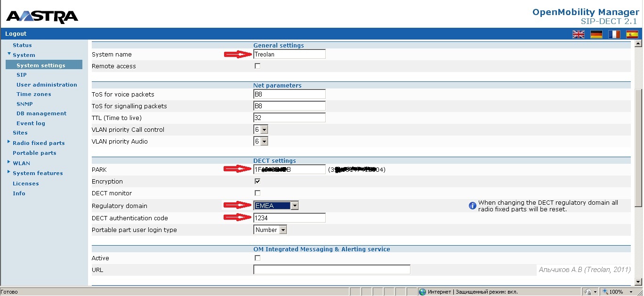Choose the Spanish flag language icon
The image size is (644, 296).
(631, 34)
